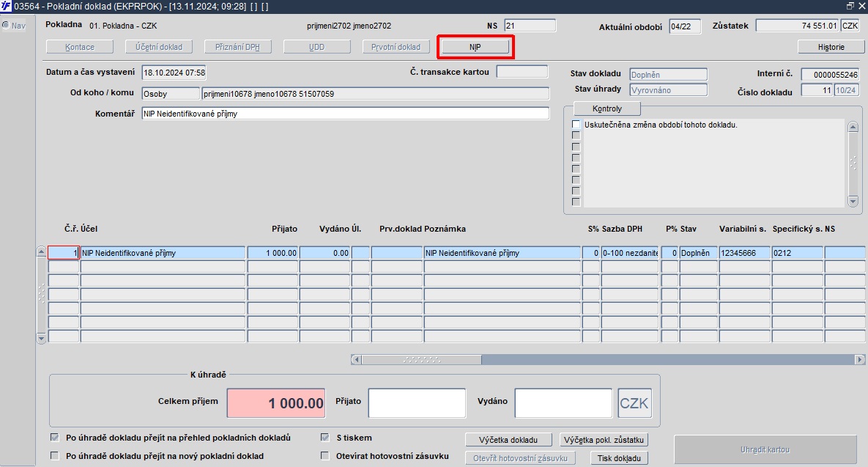Click Datum a čas vystavení field
Screen dimensions: 868x467
[174, 73]
